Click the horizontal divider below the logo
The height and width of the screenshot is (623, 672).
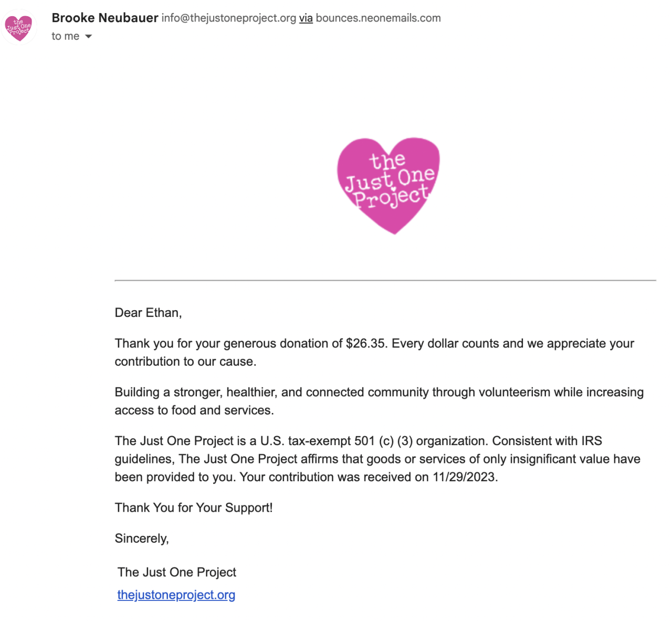click(385, 280)
